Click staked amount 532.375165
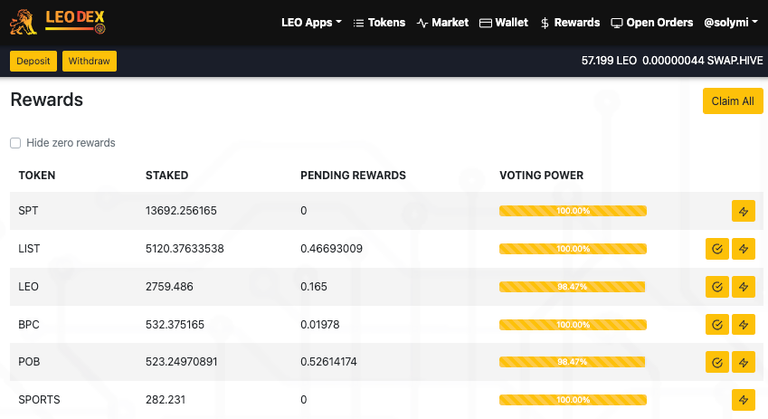The width and height of the screenshot is (768, 419). 175,324
